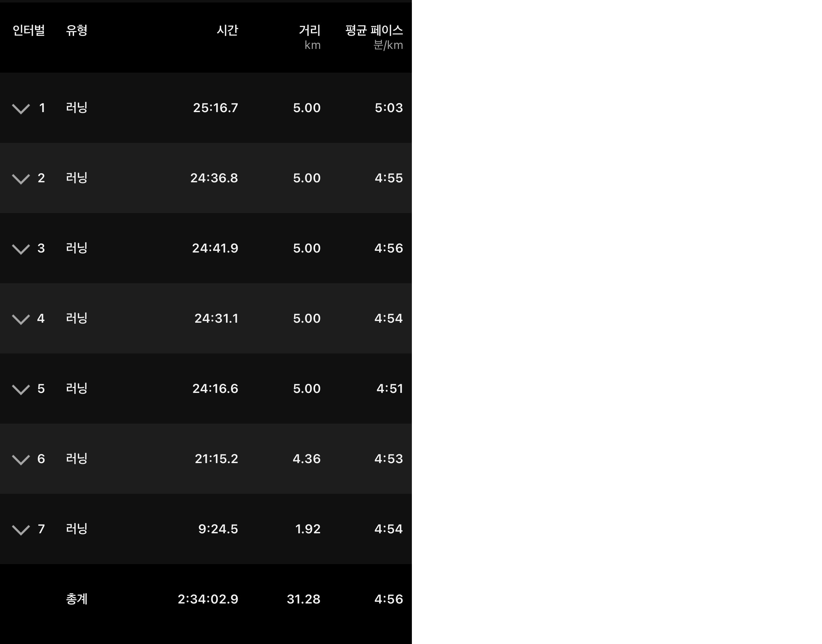Expand interval 6 chevron

(x=21, y=460)
